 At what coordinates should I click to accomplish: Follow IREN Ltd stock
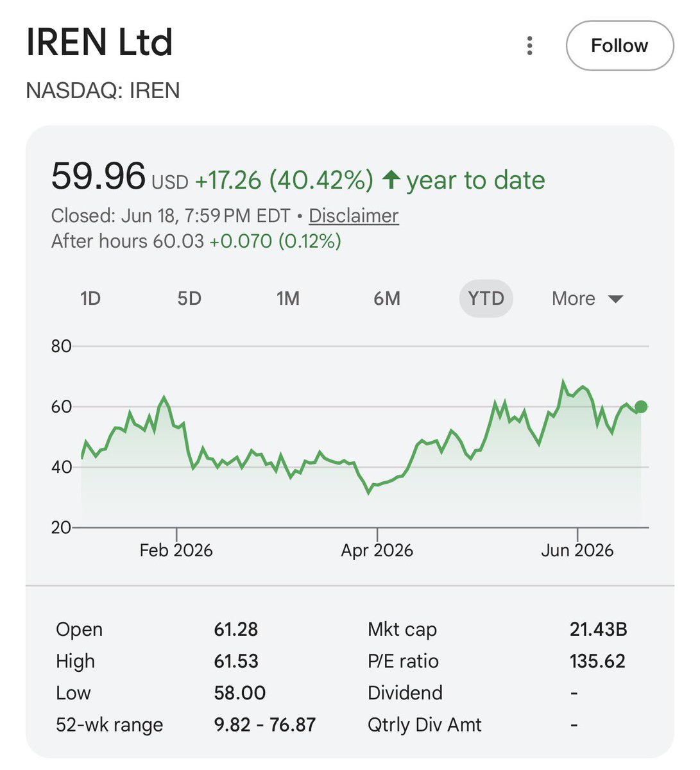620,46
